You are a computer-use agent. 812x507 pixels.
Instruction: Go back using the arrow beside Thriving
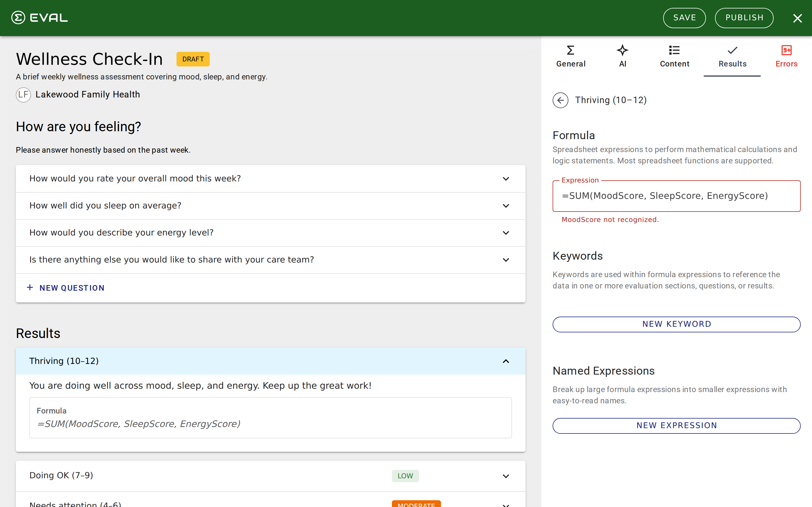pos(560,100)
